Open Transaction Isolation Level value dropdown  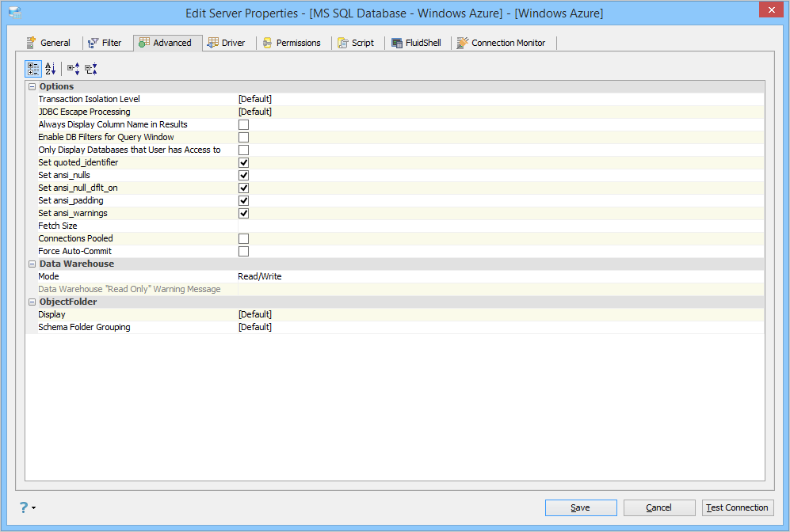(x=501, y=99)
